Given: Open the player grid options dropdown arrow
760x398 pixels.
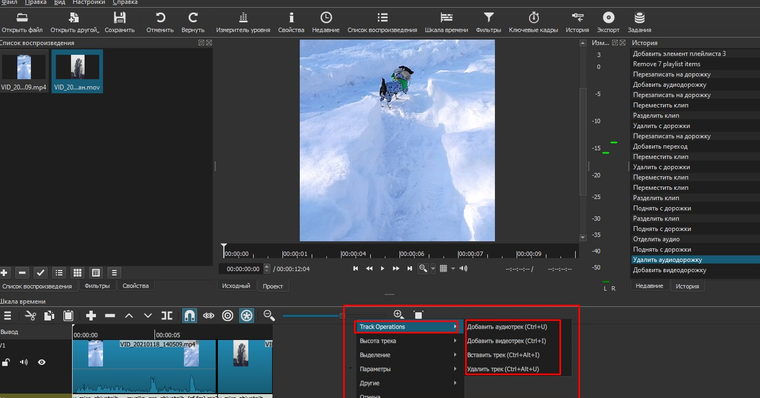Looking at the screenshot, I should click(453, 269).
